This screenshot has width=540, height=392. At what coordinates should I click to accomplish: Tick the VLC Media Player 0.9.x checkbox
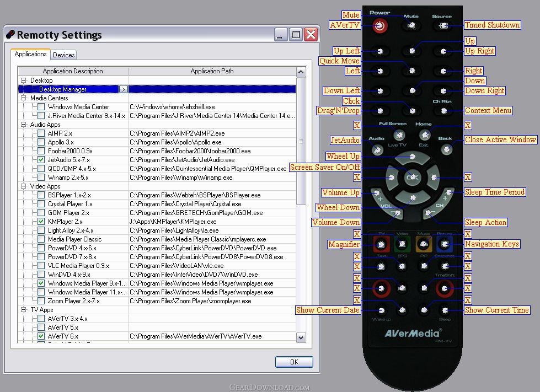click(41, 266)
